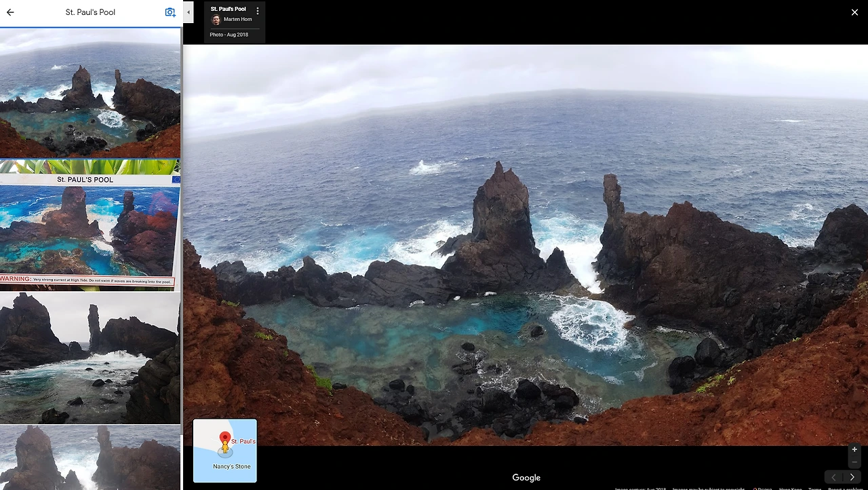Go back using the arrow beside St. Paul's Pool
Screen dimensions: 868x490
coord(10,12)
